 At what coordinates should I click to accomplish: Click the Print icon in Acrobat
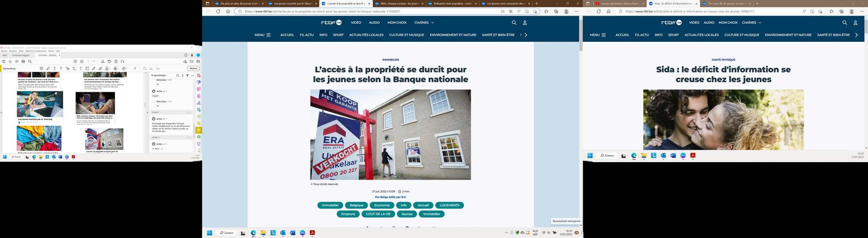[x=23, y=61]
